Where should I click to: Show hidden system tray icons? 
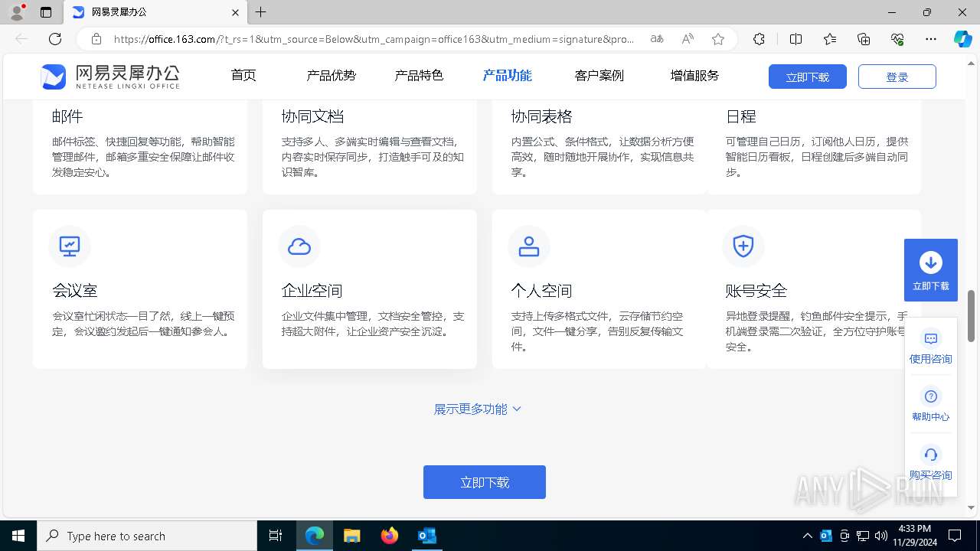click(808, 536)
